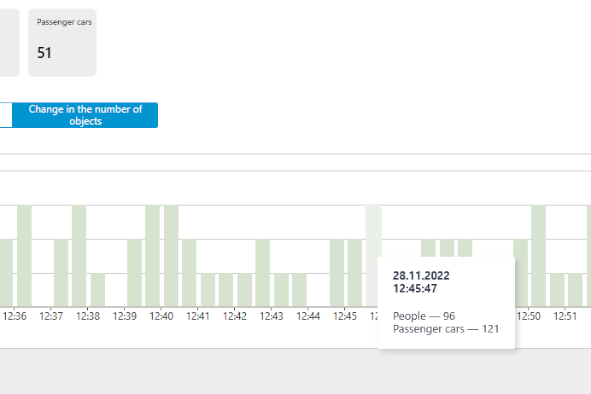Select the 'Change in the number of objects' tab
The height and width of the screenshot is (394, 591).
coord(85,115)
